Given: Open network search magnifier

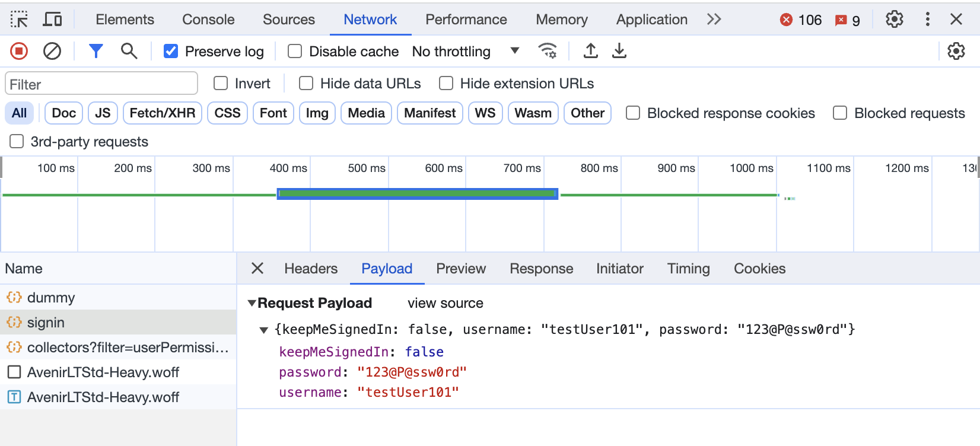Looking at the screenshot, I should tap(129, 52).
